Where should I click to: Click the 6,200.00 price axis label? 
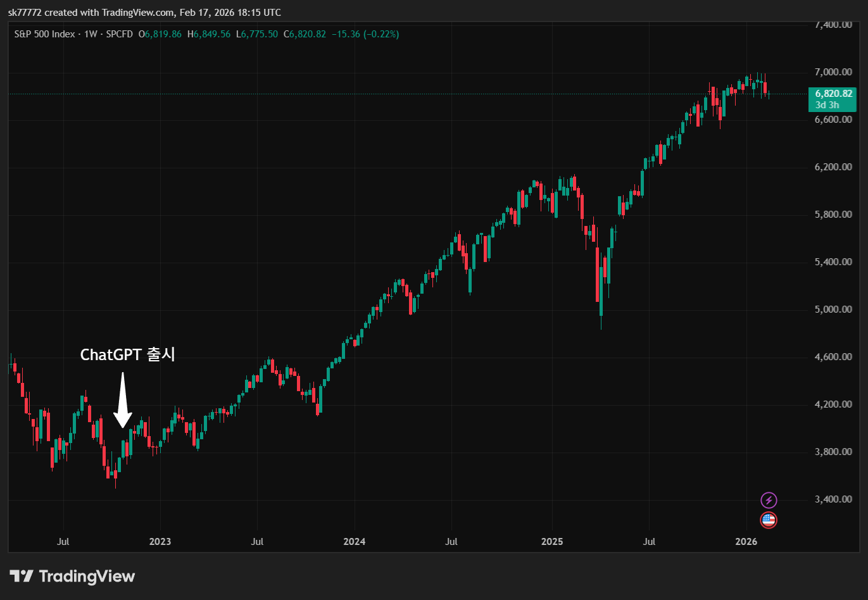(x=833, y=167)
